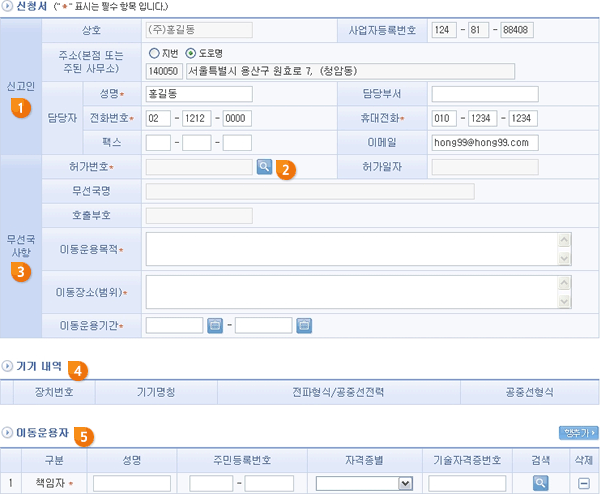Image resolution: width=600 pixels, height=494 pixels.
Task: Click the 이메일 input field
Action: point(484,142)
